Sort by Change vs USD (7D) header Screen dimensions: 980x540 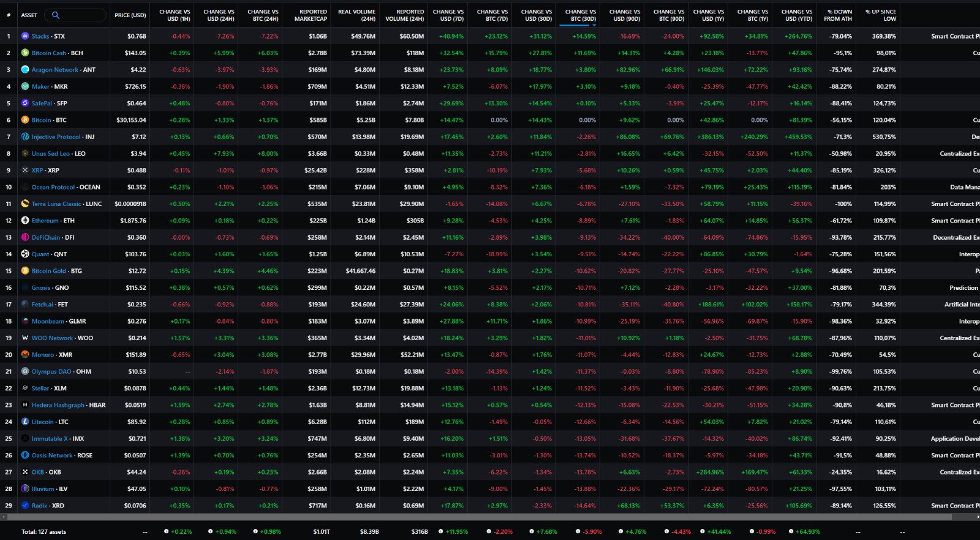pyautogui.click(x=448, y=15)
